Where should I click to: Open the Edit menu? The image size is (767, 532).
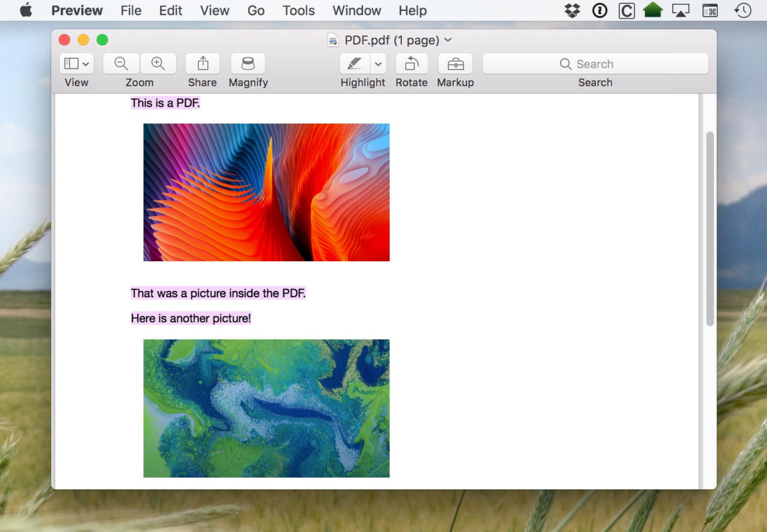171,10
